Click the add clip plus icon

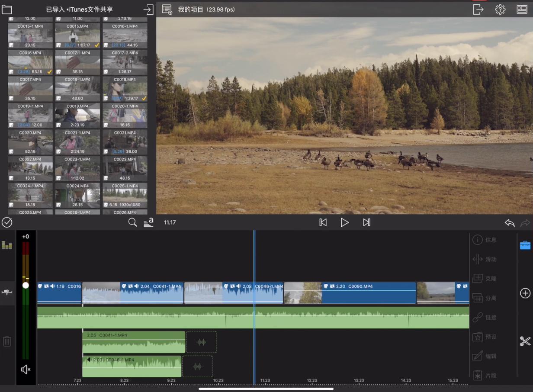(x=525, y=293)
